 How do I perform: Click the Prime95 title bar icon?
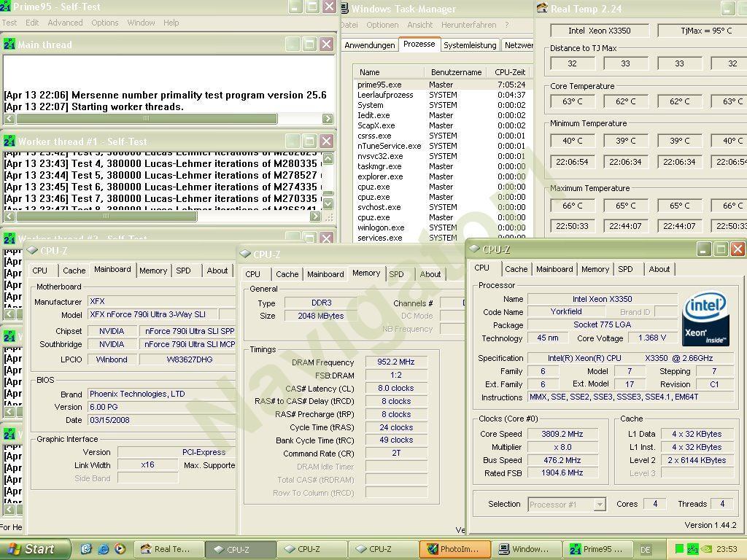tap(5, 7)
